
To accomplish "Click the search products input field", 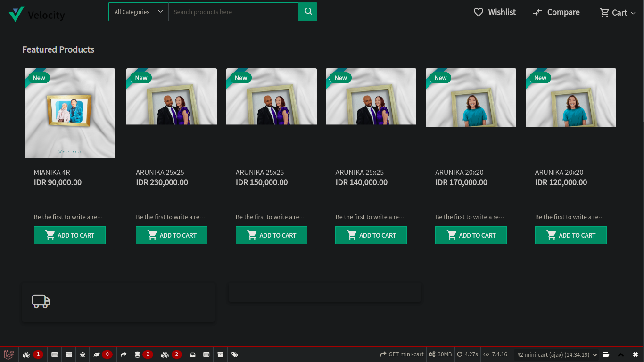I will coord(233,12).
